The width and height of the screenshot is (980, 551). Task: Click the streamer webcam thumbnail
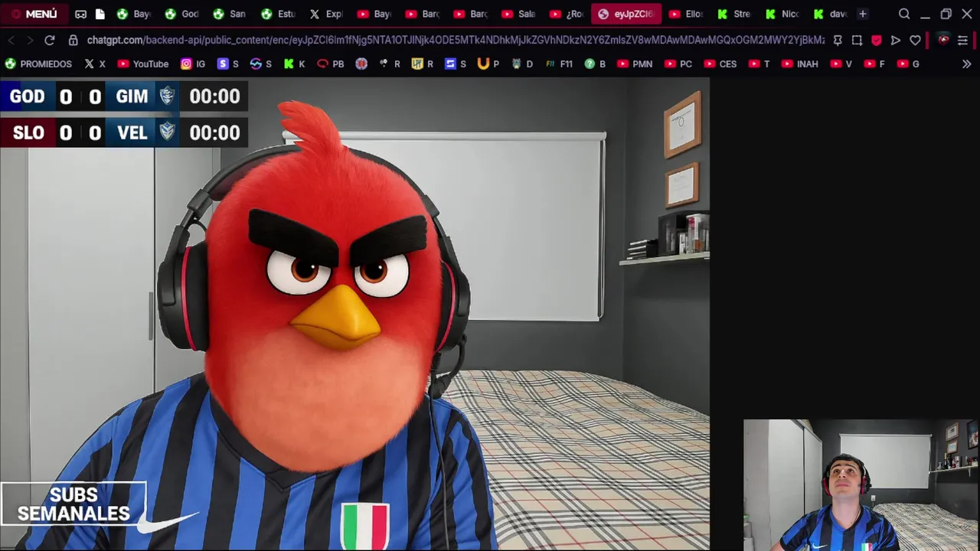click(x=861, y=484)
